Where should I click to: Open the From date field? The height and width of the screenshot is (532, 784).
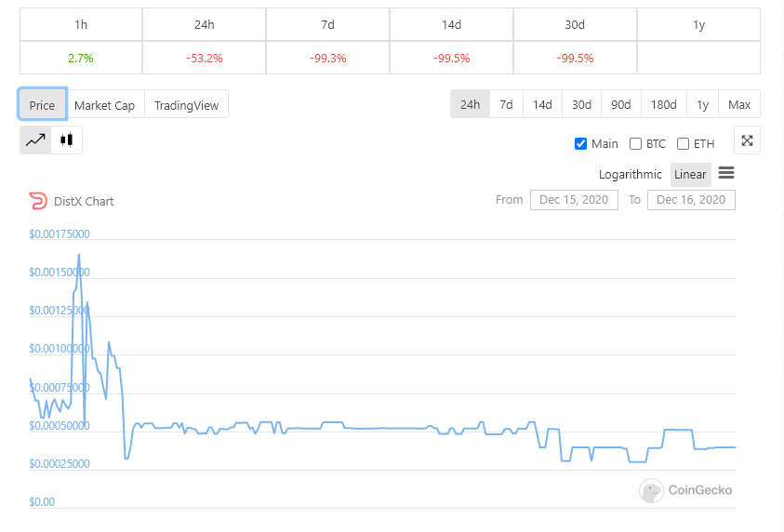coord(574,200)
